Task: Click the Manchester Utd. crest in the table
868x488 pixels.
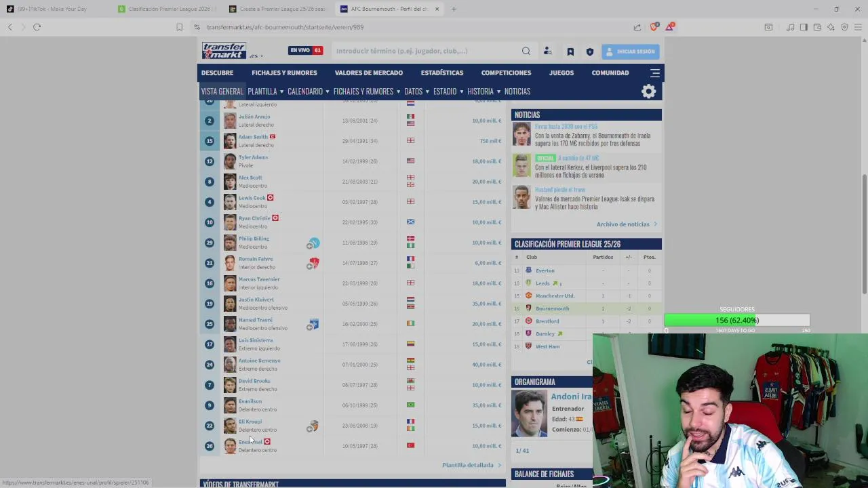Action: click(528, 296)
